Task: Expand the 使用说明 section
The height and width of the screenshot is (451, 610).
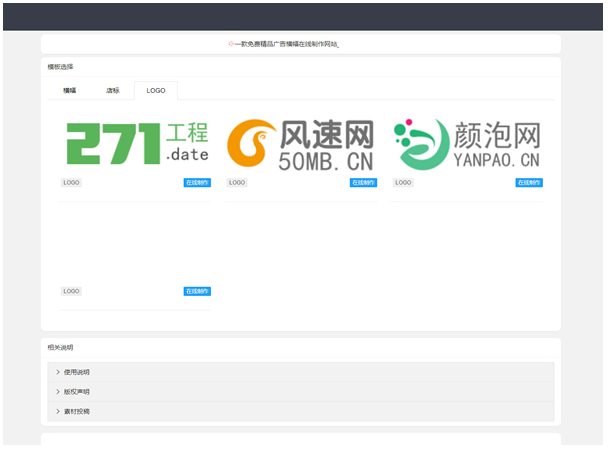Action: 77,372
